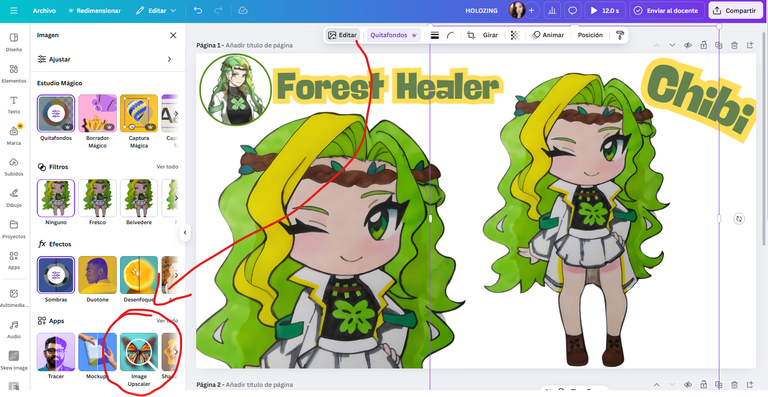Click Editar in image toolbar

342,35
